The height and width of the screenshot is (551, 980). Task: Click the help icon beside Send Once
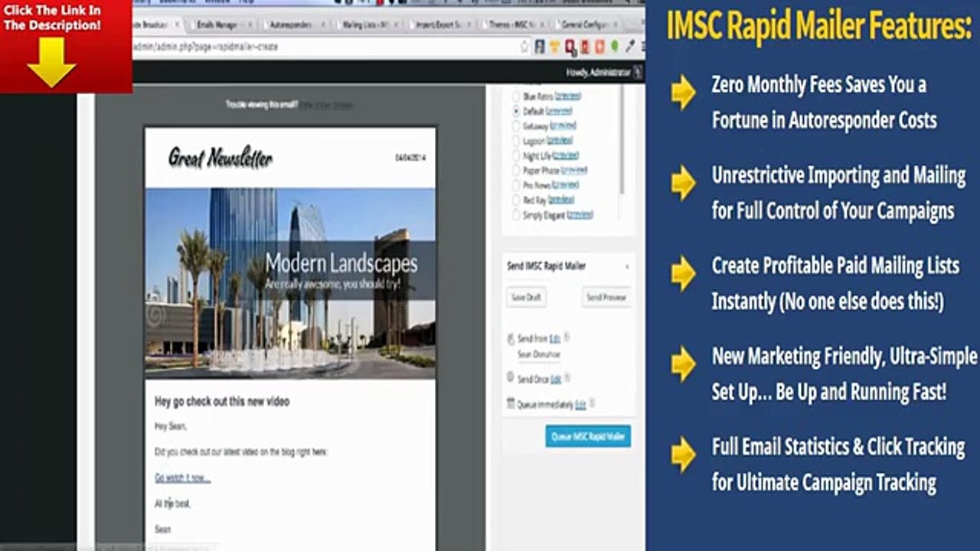point(567,378)
